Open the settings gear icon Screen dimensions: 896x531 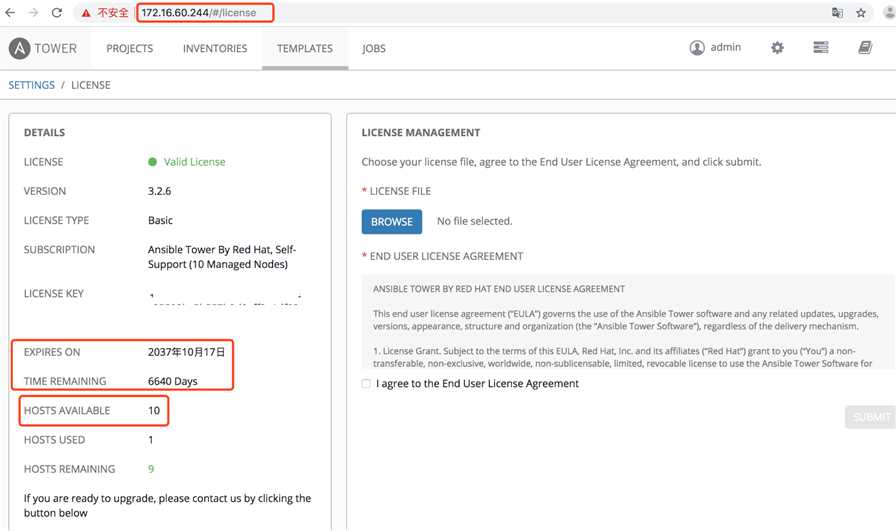[x=777, y=47]
